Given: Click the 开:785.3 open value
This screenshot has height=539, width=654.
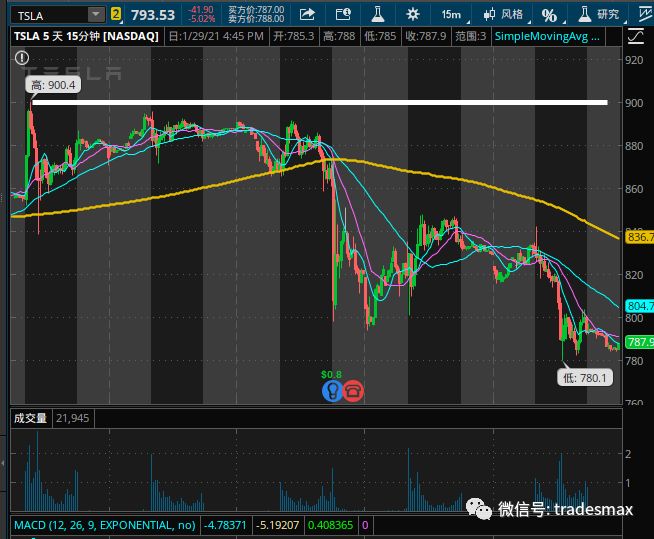Looking at the screenshot, I should 294,36.
